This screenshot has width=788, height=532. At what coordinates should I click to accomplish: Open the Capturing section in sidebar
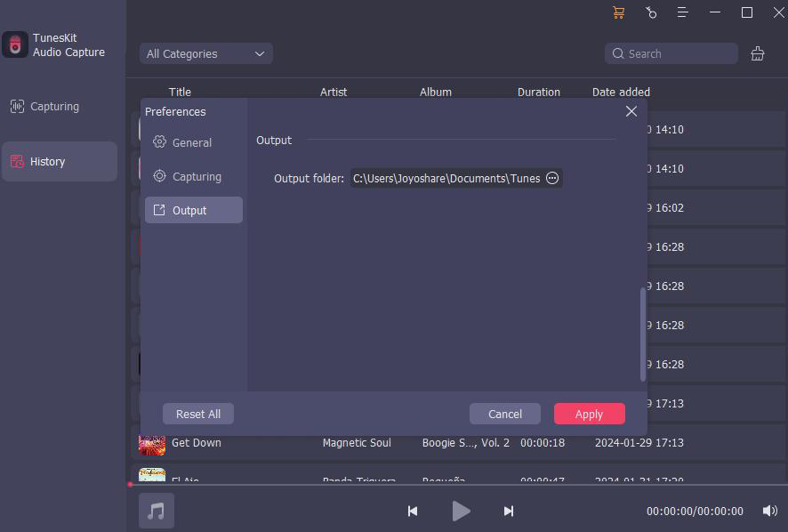pyautogui.click(x=60, y=107)
